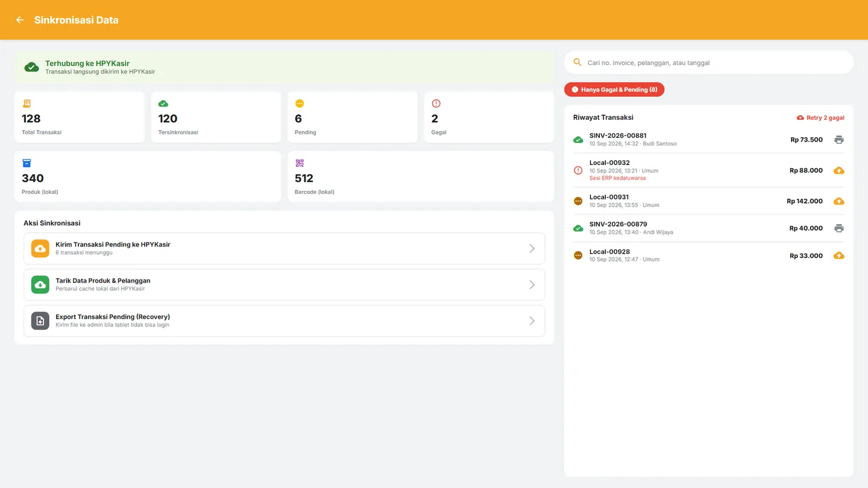Viewport: 868px width, 488px height.
Task: Go back using the header arrow
Action: coord(20,20)
